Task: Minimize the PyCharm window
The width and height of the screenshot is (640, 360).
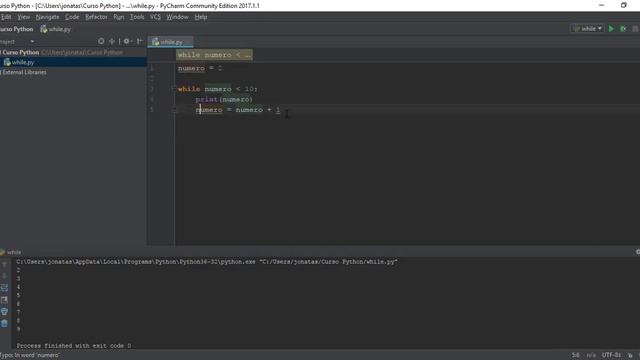Action: [601, 5]
